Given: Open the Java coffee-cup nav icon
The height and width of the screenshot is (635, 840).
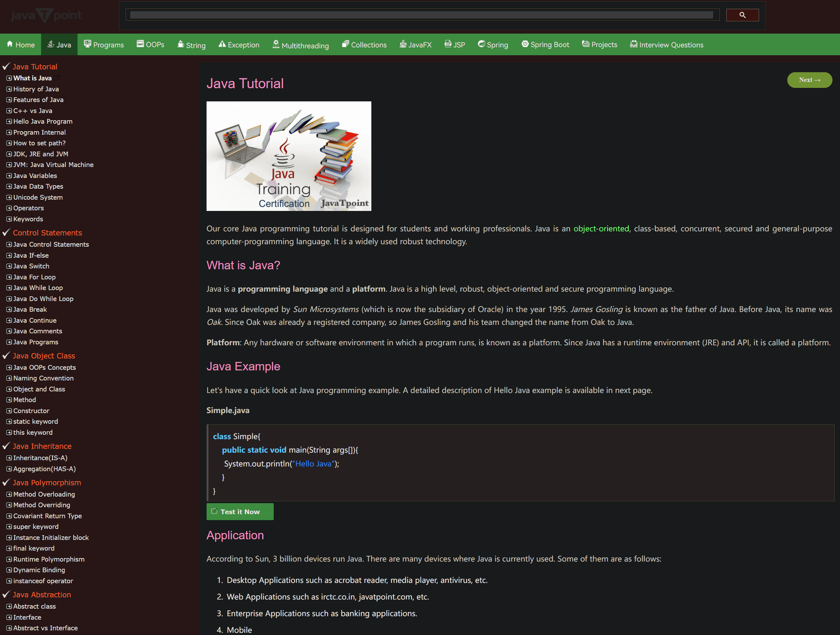Looking at the screenshot, I should [50, 44].
